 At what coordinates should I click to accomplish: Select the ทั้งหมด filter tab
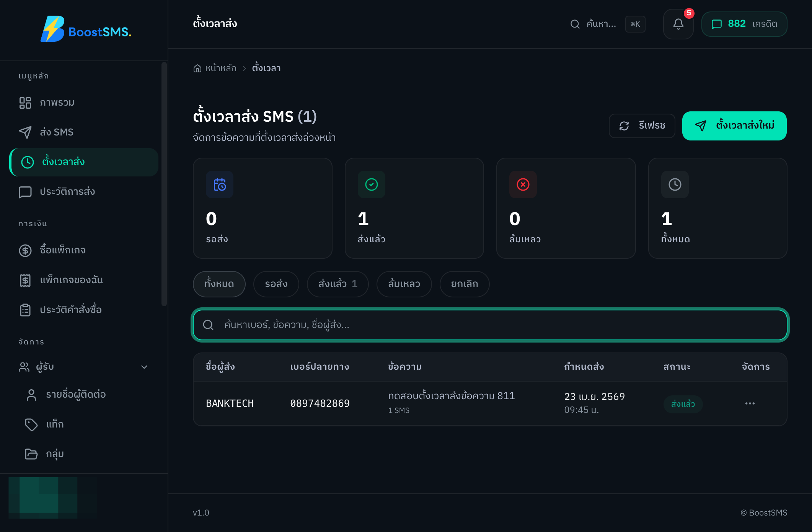[x=219, y=284]
